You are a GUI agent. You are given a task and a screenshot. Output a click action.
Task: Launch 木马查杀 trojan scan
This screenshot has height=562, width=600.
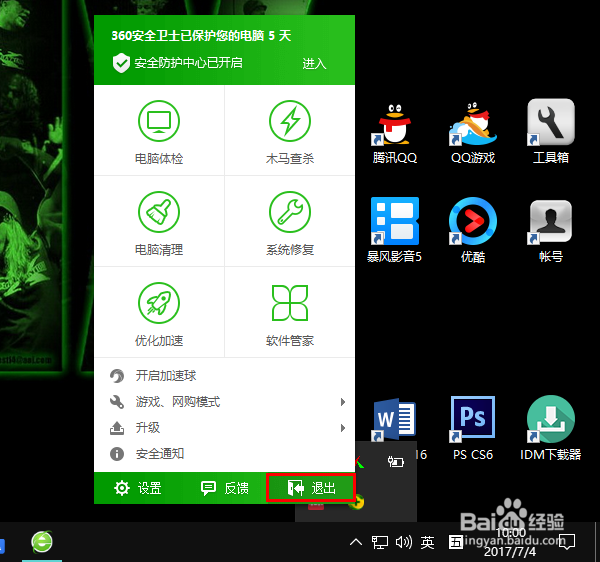point(290,131)
